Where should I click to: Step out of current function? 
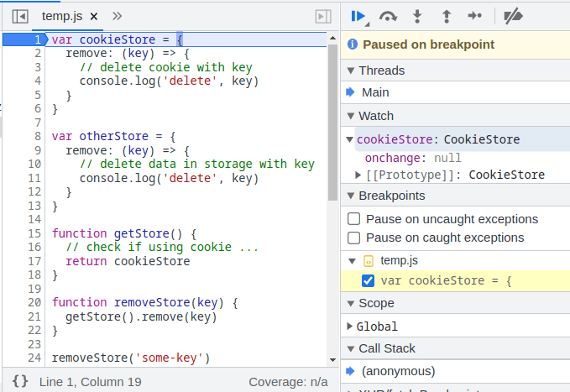447,16
